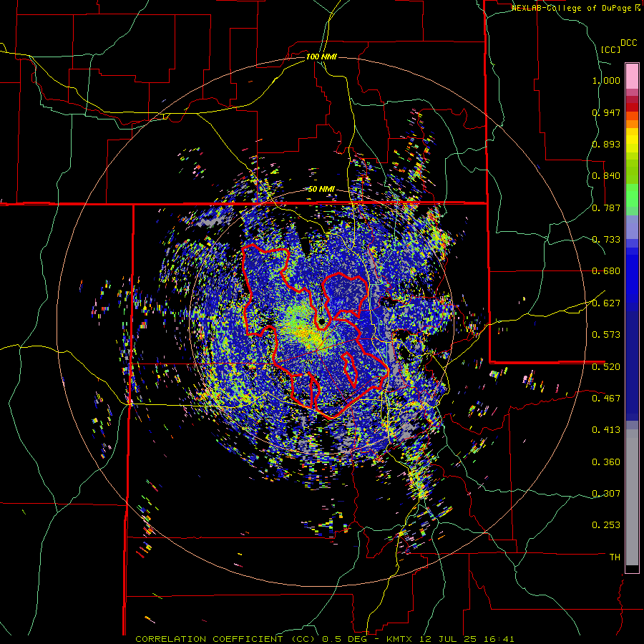
Task: Click the black radar site dot at map center
Action: point(321,321)
